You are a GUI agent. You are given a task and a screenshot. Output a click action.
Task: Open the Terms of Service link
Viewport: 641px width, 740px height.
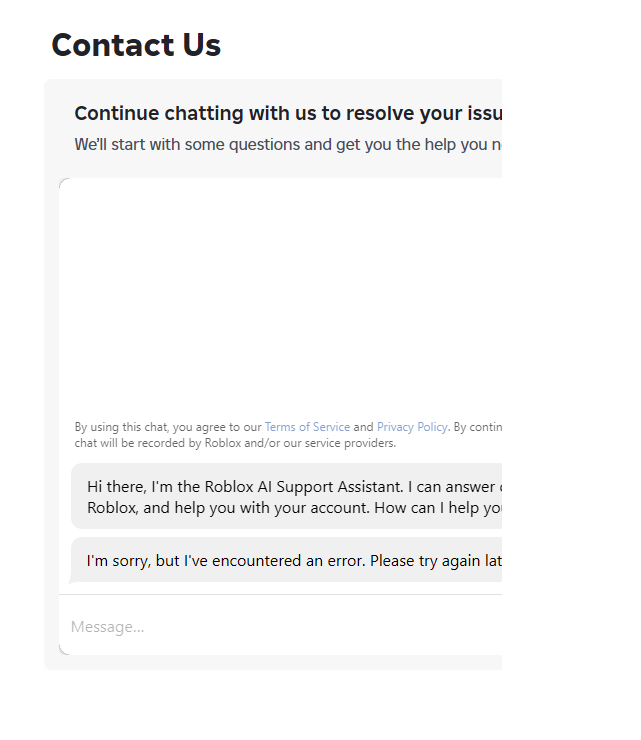pos(307,427)
